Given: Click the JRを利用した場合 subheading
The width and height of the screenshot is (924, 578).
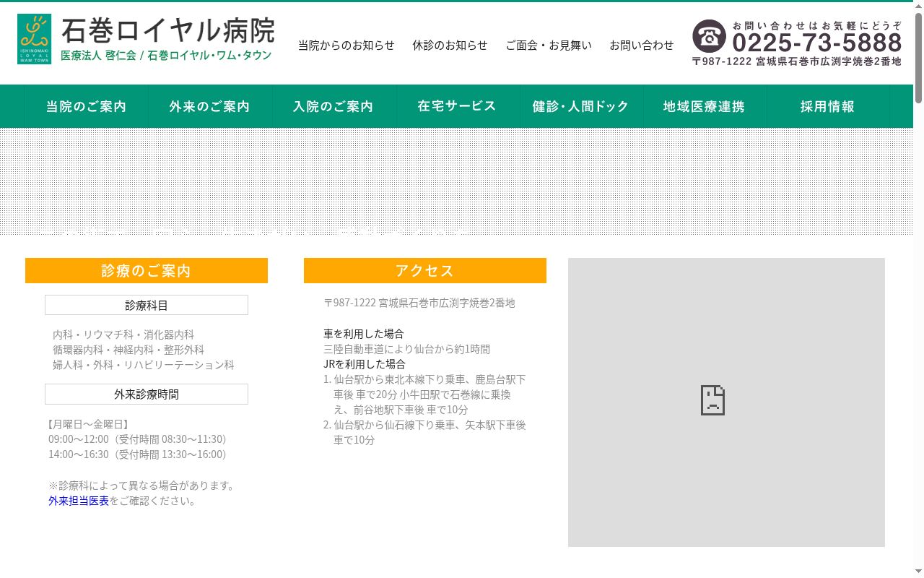Looking at the screenshot, I should [x=365, y=364].
